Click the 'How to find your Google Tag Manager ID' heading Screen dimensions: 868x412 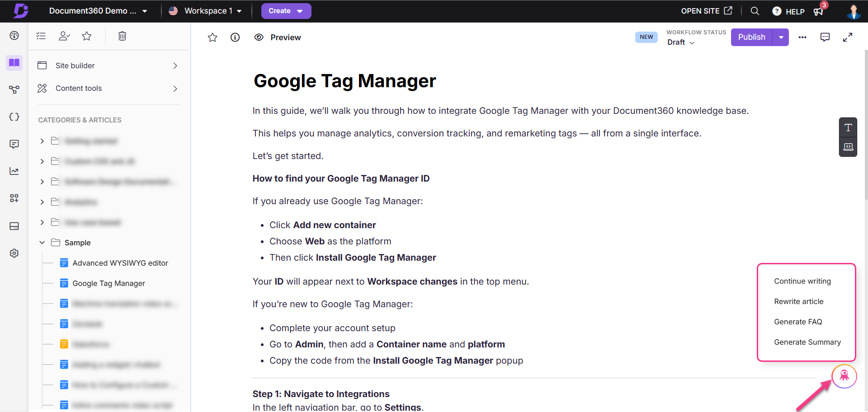coord(341,178)
